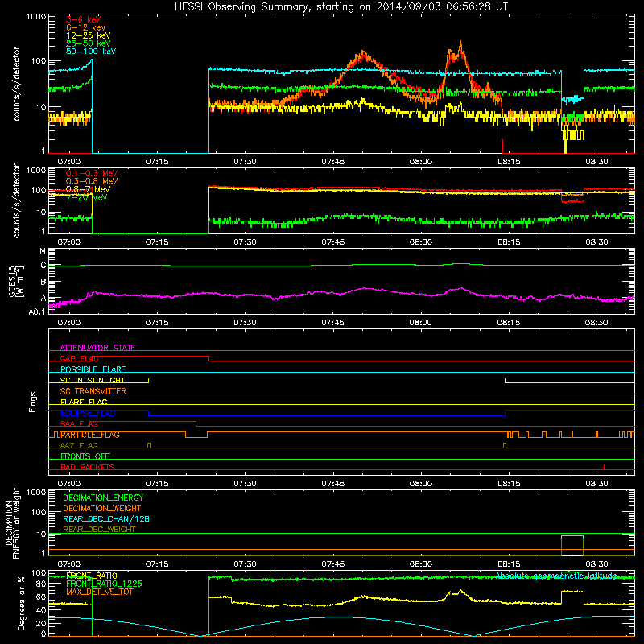Click the DECIMATION_WEIGHT legend label
The height and width of the screenshot is (644, 644).
pos(102,508)
